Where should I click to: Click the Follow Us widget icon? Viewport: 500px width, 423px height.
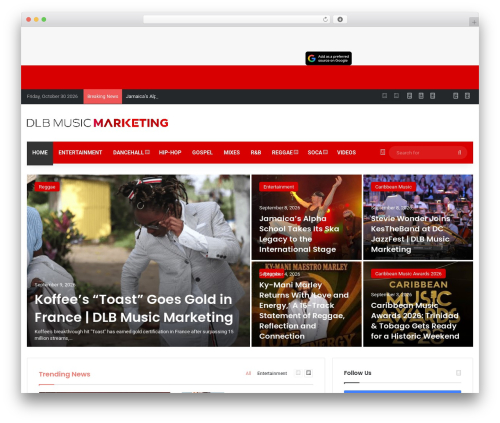pos(458,373)
